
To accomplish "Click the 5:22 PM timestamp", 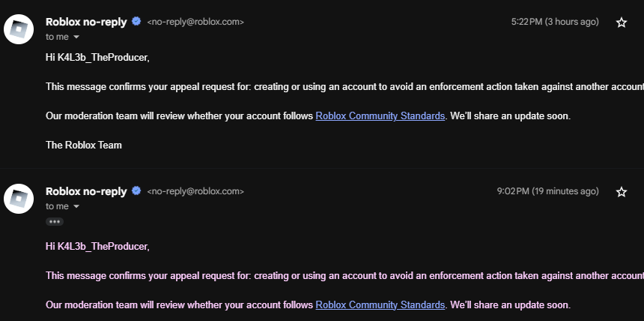I will (x=555, y=22).
